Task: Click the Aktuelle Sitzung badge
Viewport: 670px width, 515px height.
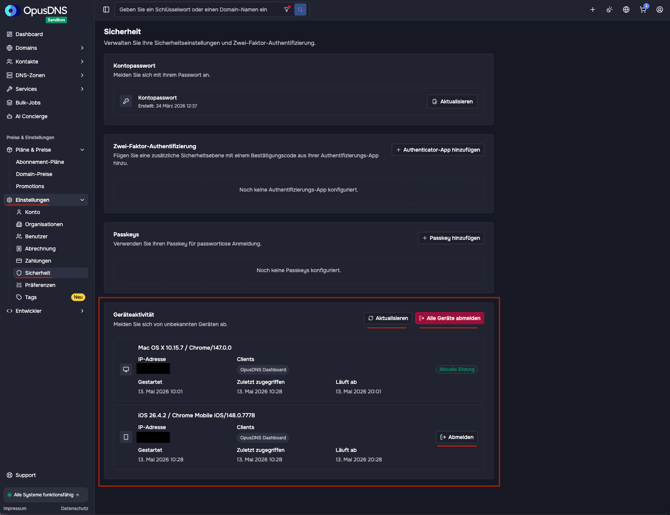Action: [457, 369]
